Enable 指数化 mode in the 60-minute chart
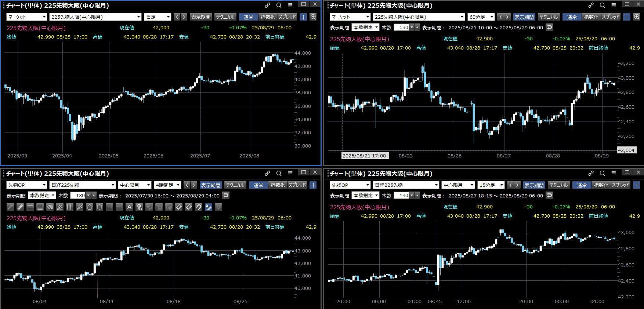Image resolution: width=644 pixels, height=309 pixels. (x=591, y=17)
